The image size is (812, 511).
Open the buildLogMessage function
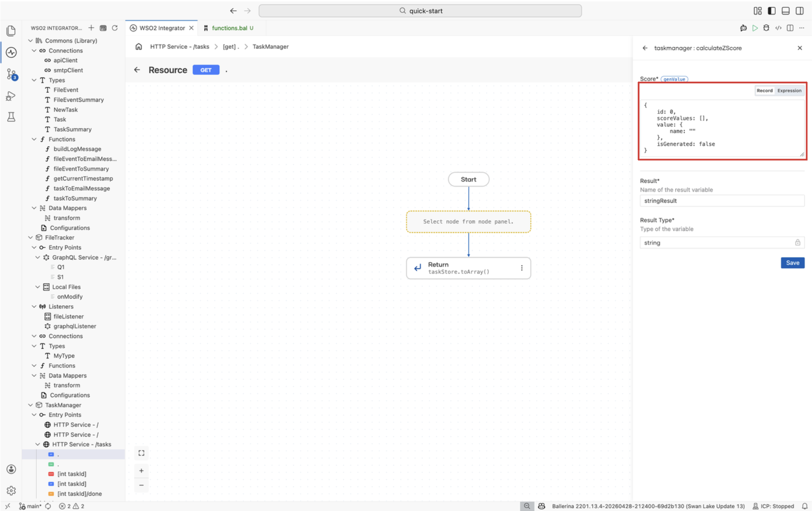click(x=77, y=149)
